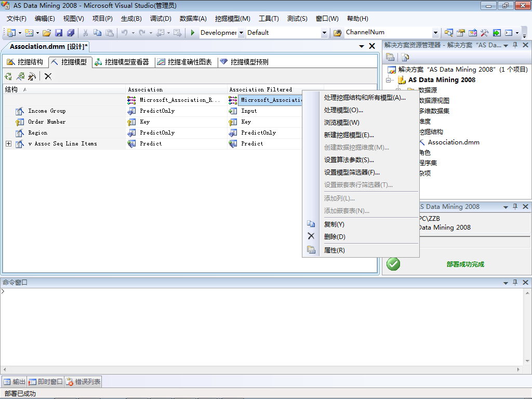Choose 处理挖掘结构和所有模型(A) in context menu
This screenshot has height=399, width=532.
(x=365, y=98)
